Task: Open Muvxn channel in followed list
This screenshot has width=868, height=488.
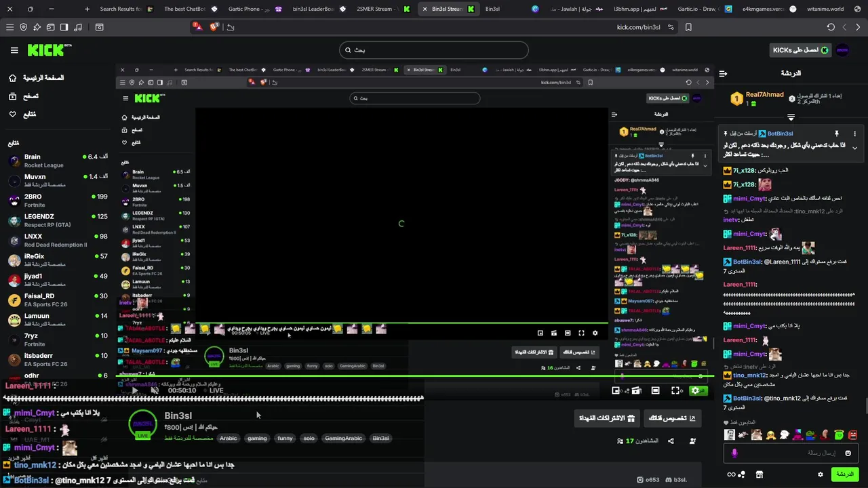Action: [x=58, y=180]
